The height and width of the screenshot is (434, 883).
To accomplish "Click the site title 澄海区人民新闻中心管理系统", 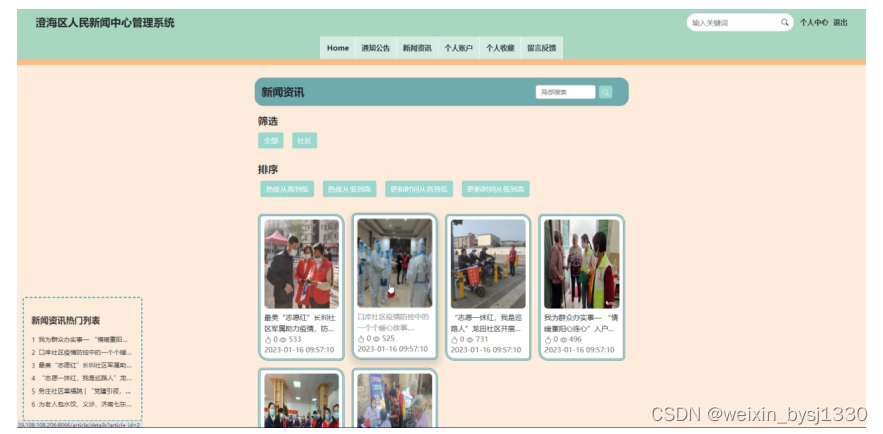I will tap(105, 23).
